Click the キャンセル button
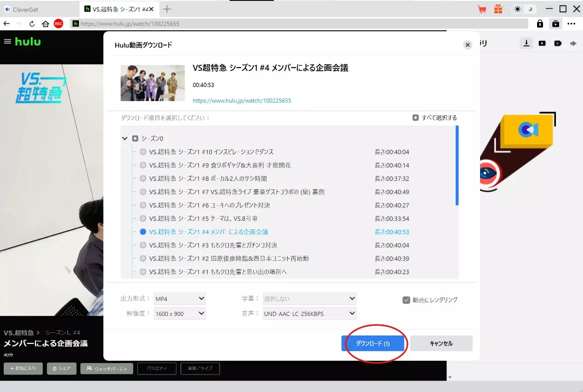Viewport: 583px width, 392px height. (441, 343)
